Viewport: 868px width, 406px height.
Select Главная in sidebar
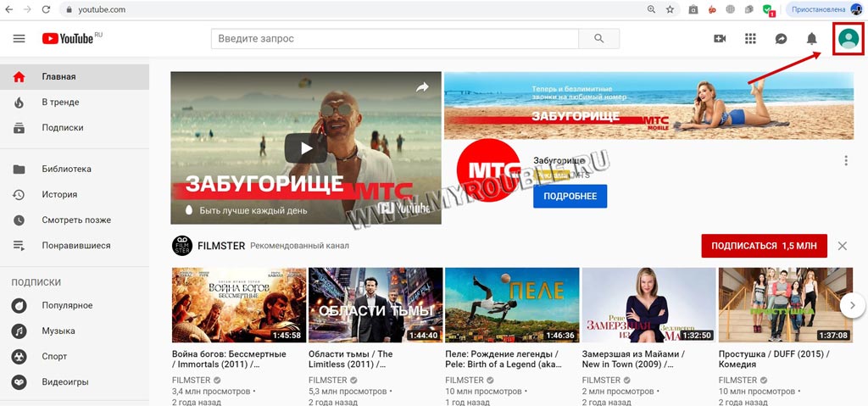pyautogui.click(x=75, y=77)
